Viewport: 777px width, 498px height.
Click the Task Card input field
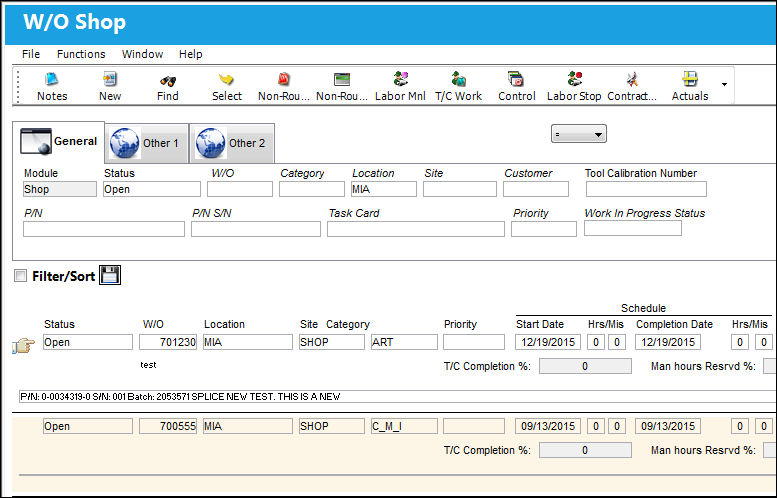pos(416,229)
